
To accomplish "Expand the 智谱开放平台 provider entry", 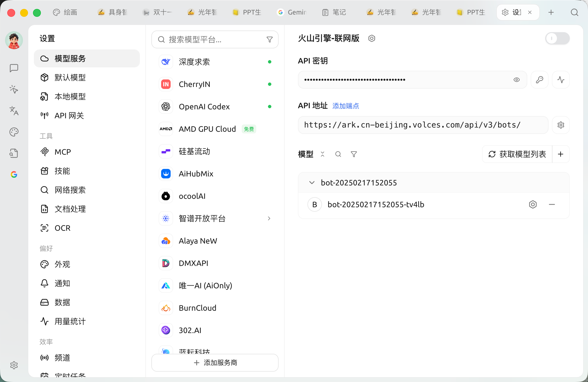I will tap(269, 218).
